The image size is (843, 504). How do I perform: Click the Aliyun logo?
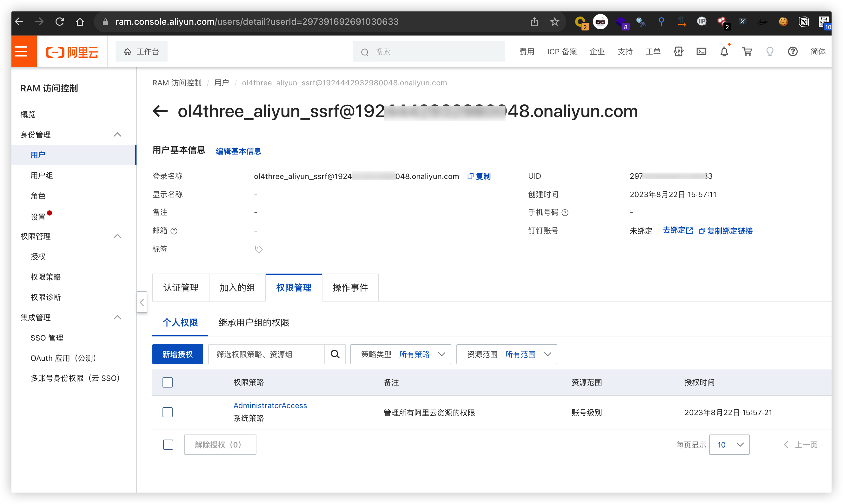tap(72, 52)
